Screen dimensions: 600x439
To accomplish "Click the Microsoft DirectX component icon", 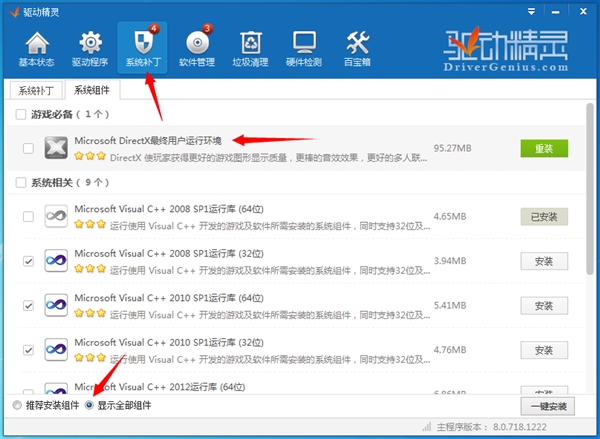I will pos(56,148).
